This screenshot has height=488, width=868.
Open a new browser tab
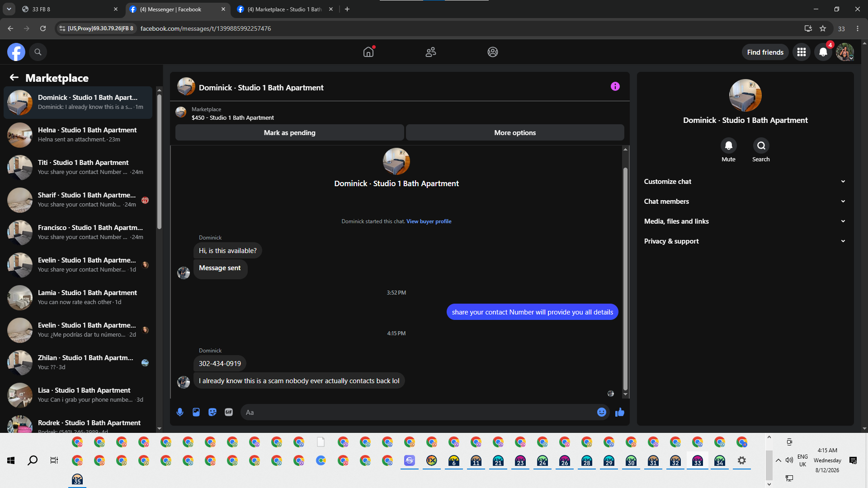click(x=347, y=9)
